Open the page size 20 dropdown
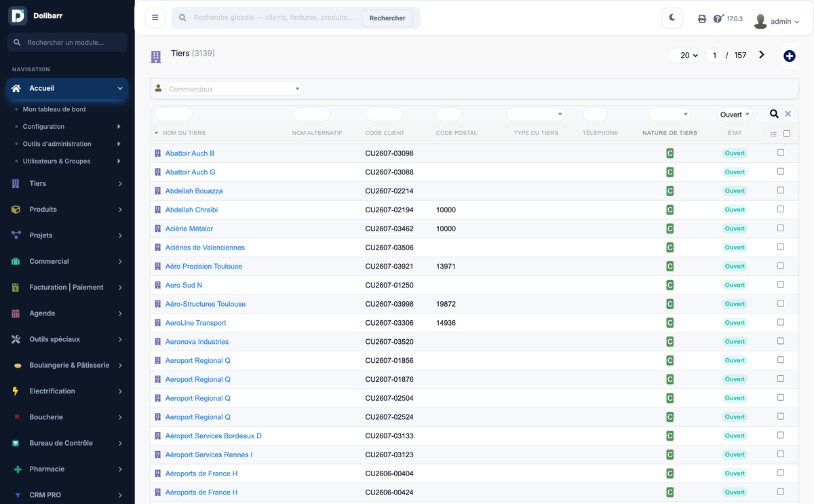This screenshot has height=504, width=814. pos(684,56)
